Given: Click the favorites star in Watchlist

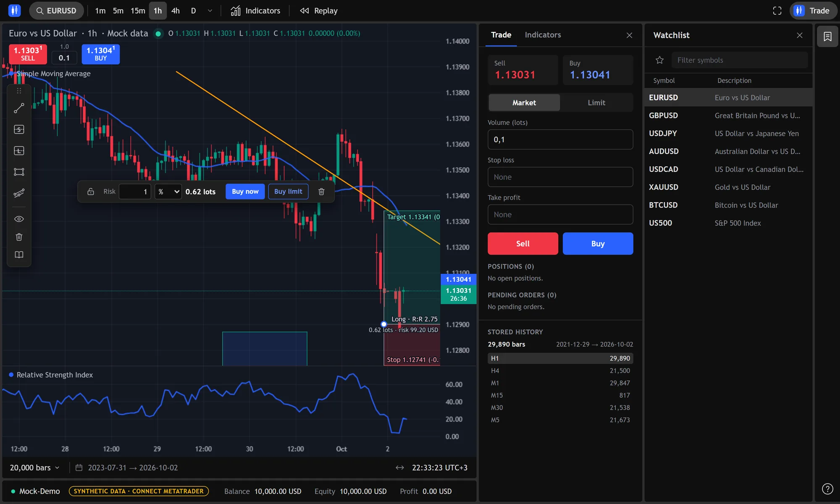Looking at the screenshot, I should tap(660, 60).
